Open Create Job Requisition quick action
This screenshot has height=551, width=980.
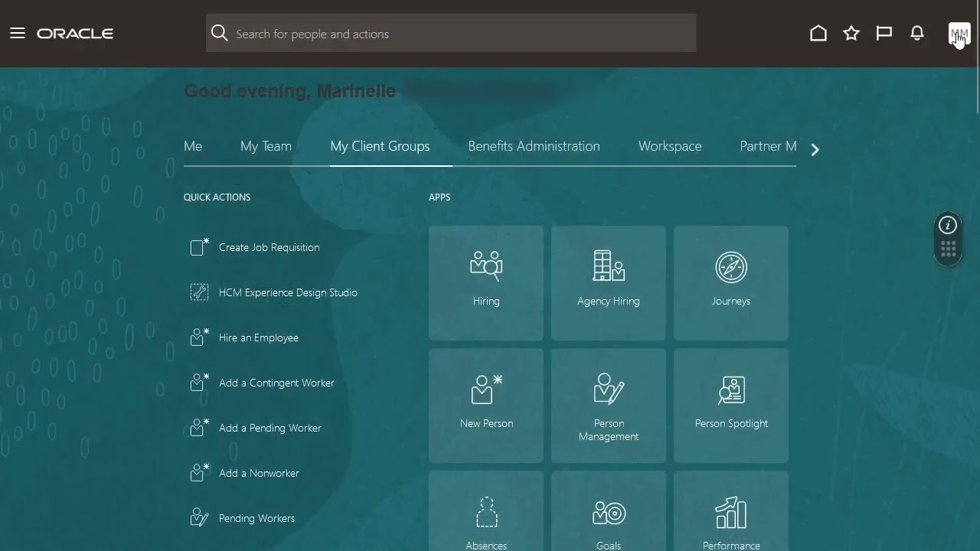coord(269,247)
